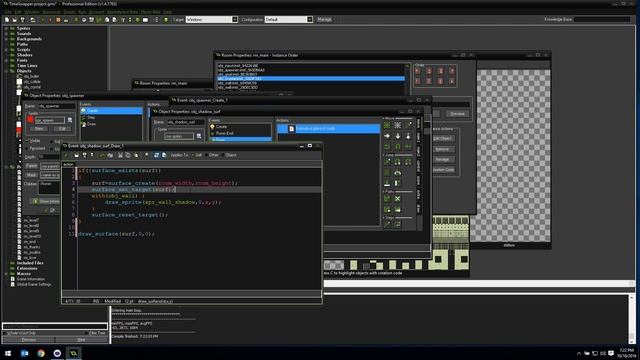Create a room with the white rectangle icon
Image resolution: width=640 pixels, height=360 pixels.
pyautogui.click(x=145, y=20)
